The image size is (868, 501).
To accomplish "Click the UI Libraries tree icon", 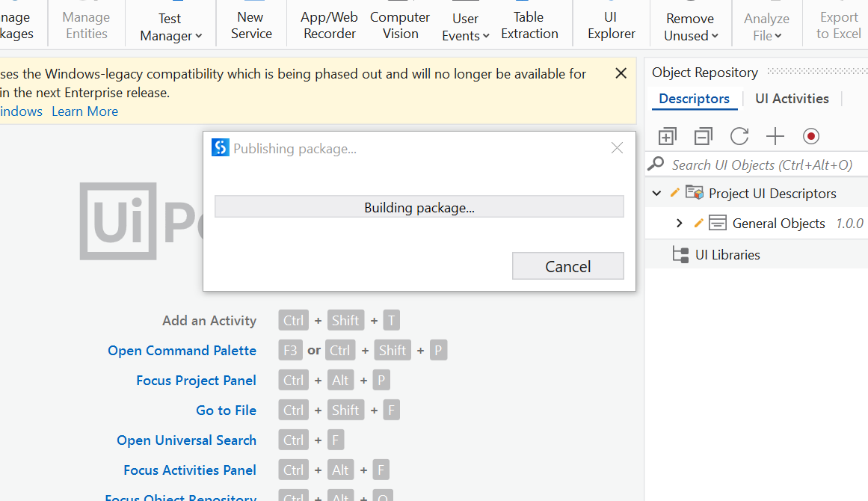I will (680, 255).
